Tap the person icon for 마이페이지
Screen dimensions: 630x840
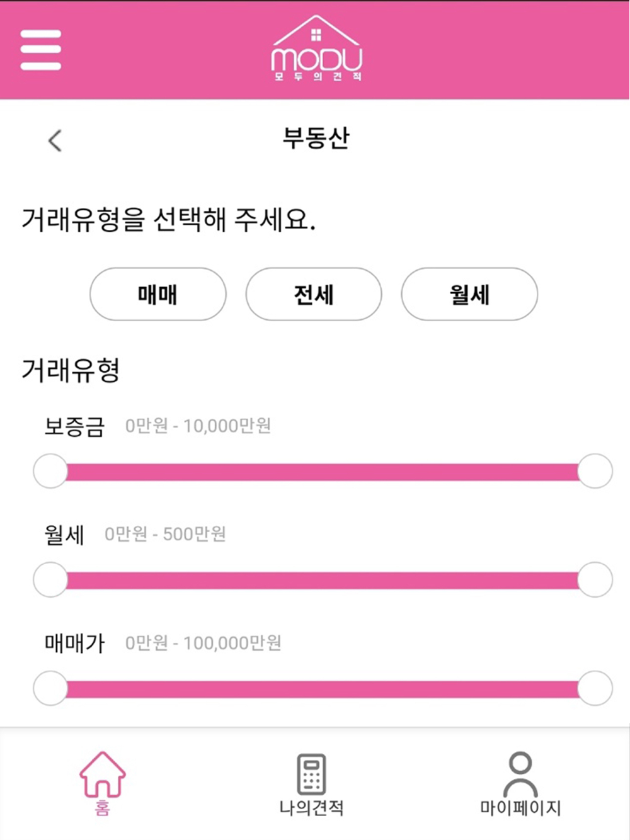(x=520, y=773)
